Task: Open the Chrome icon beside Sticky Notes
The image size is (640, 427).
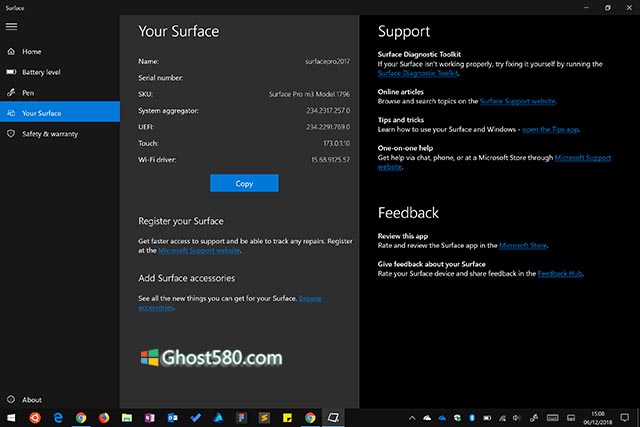Action: tap(310, 418)
